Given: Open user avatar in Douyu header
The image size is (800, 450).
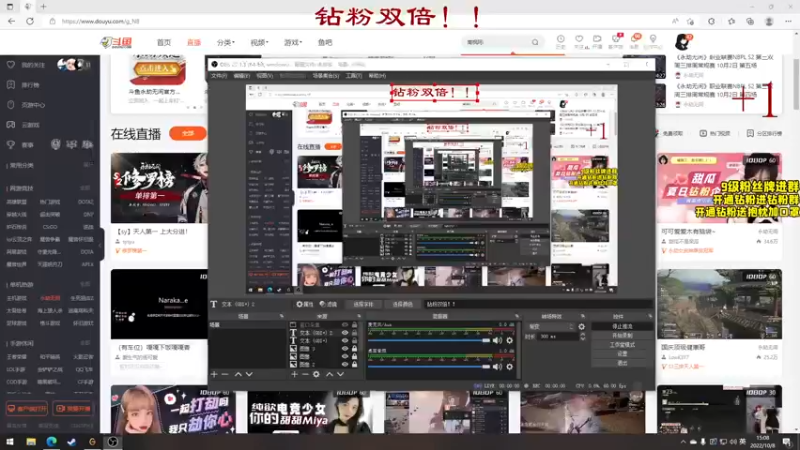Looking at the screenshot, I should click(682, 42).
